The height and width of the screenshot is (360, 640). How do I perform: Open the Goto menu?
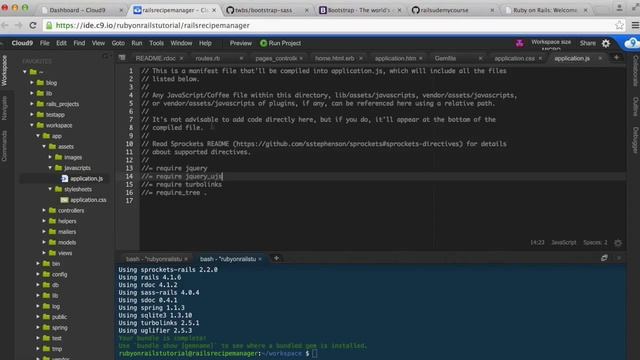pos(118,43)
